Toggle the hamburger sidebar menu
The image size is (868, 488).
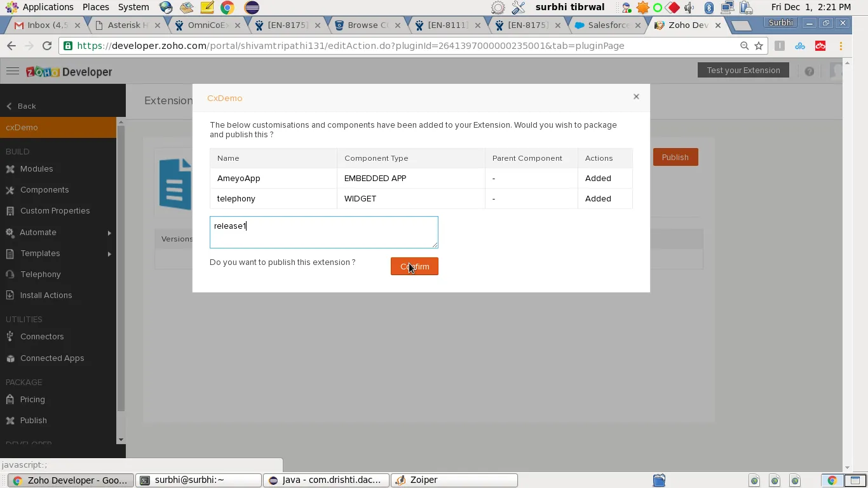[13, 71]
